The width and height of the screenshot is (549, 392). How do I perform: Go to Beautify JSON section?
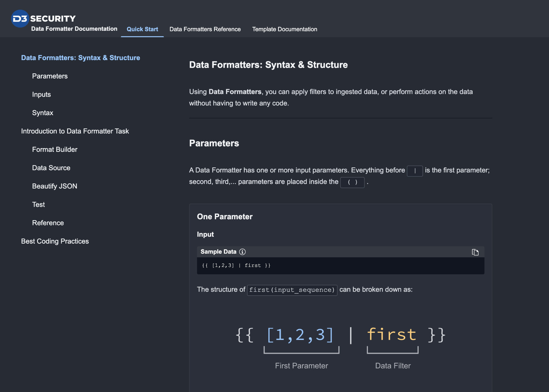[54, 186]
